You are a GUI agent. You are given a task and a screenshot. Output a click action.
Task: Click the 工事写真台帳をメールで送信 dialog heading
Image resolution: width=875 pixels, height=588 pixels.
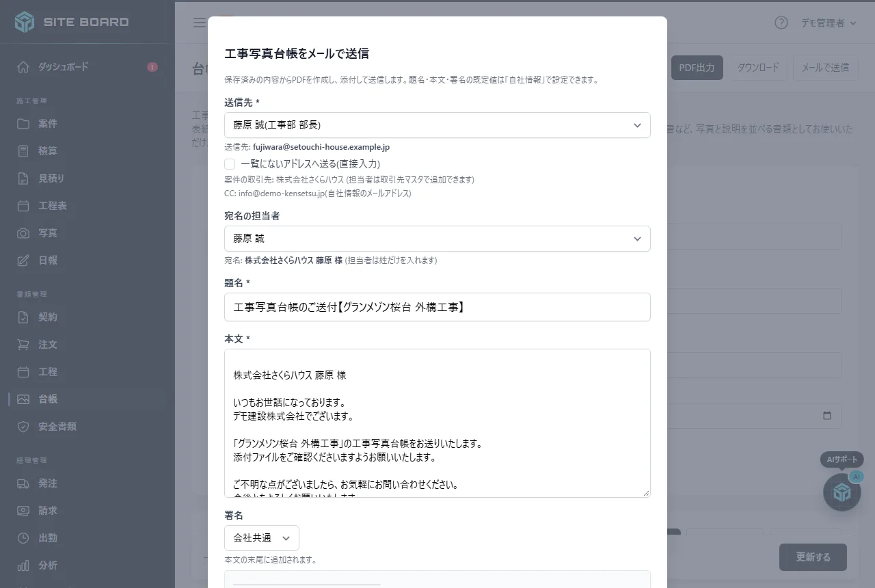[x=297, y=54]
